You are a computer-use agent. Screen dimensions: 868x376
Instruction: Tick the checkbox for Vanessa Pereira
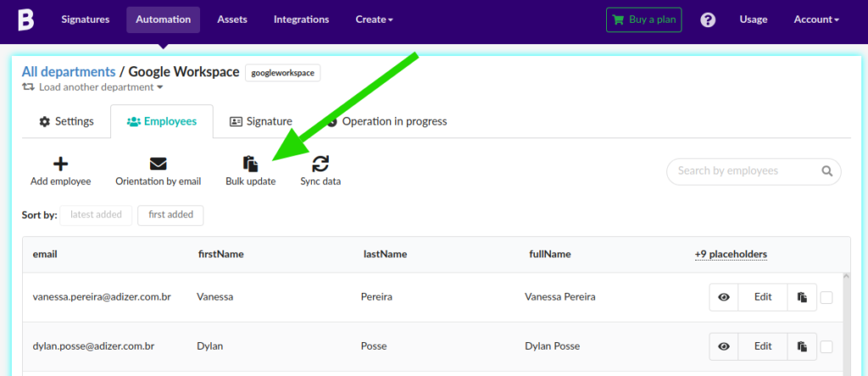point(826,297)
